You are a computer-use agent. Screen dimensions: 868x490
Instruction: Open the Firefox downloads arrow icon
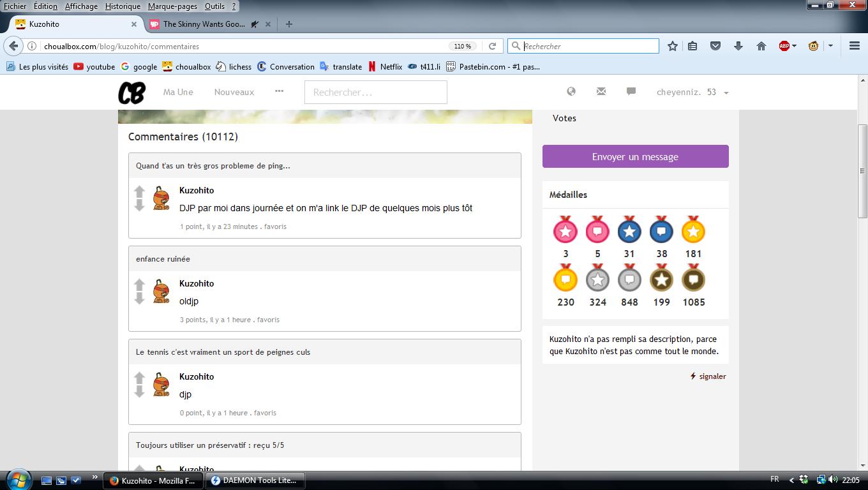coord(738,46)
